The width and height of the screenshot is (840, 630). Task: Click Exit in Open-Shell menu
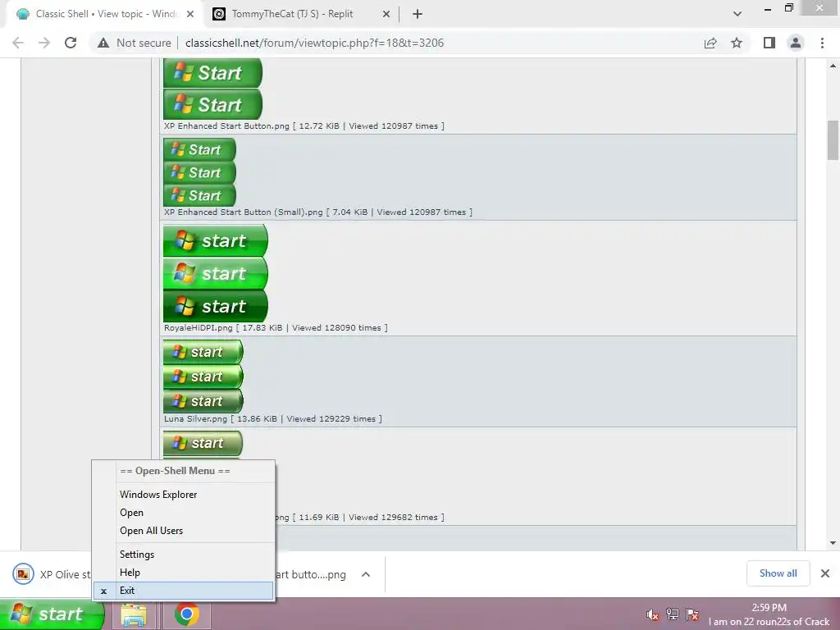coord(183,591)
